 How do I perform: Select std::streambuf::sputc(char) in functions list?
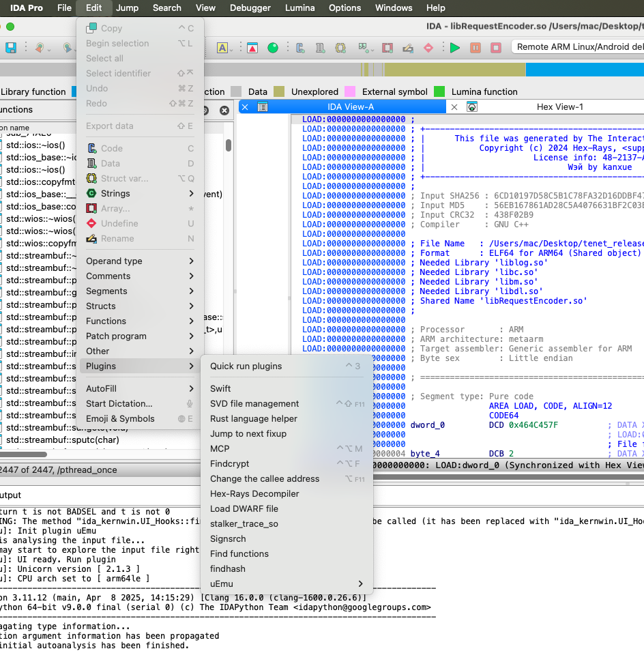coord(63,440)
